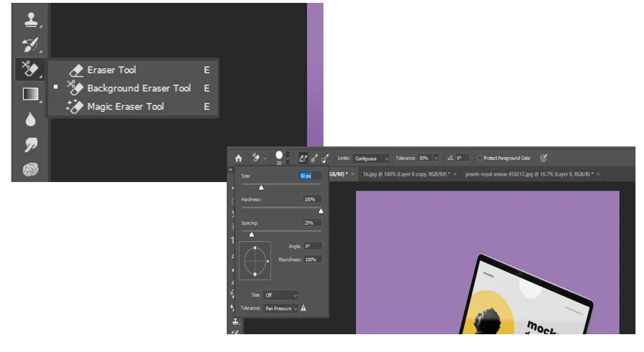Toggle the pressure for size icon
The image size is (644, 352).
pos(543,158)
